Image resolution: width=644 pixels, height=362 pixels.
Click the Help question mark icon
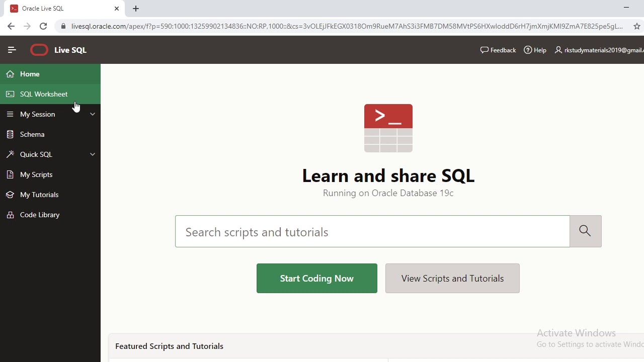(x=528, y=50)
